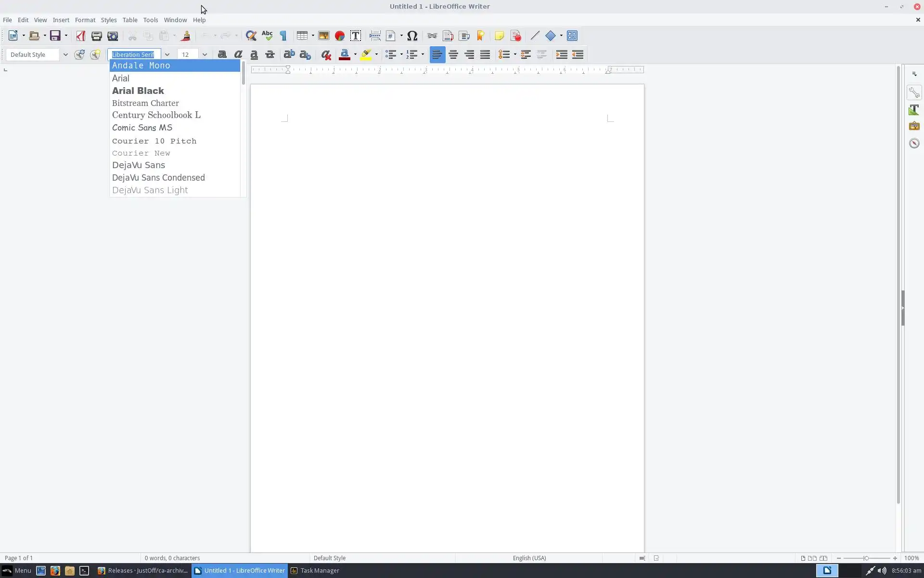Expand the font size dropdown
Screen dimensions: 924x578
click(205, 54)
